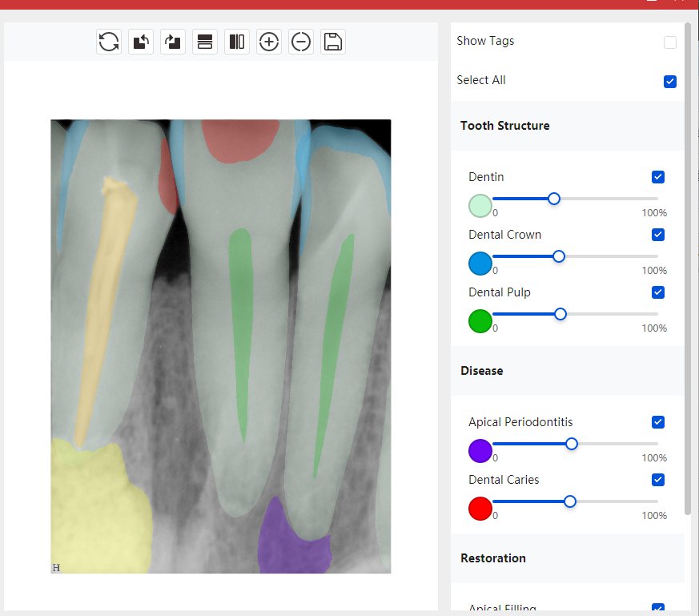
Task: Save the image with the floppy icon
Action: point(333,42)
